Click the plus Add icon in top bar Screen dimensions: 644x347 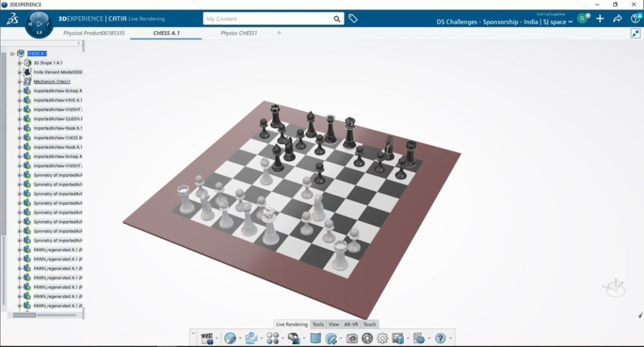point(600,19)
